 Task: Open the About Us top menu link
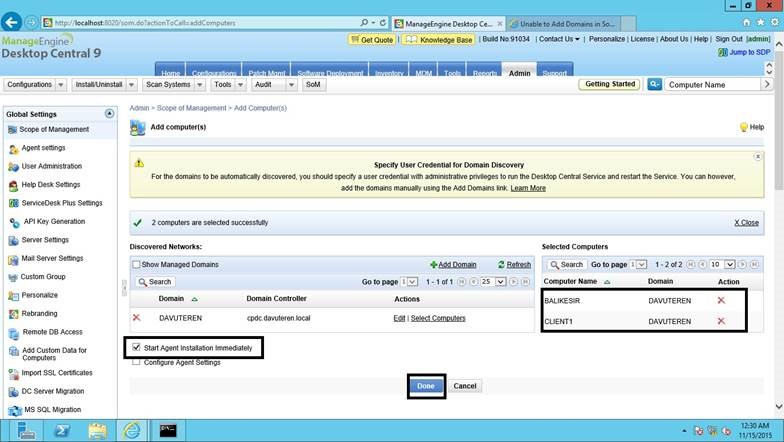tap(674, 39)
